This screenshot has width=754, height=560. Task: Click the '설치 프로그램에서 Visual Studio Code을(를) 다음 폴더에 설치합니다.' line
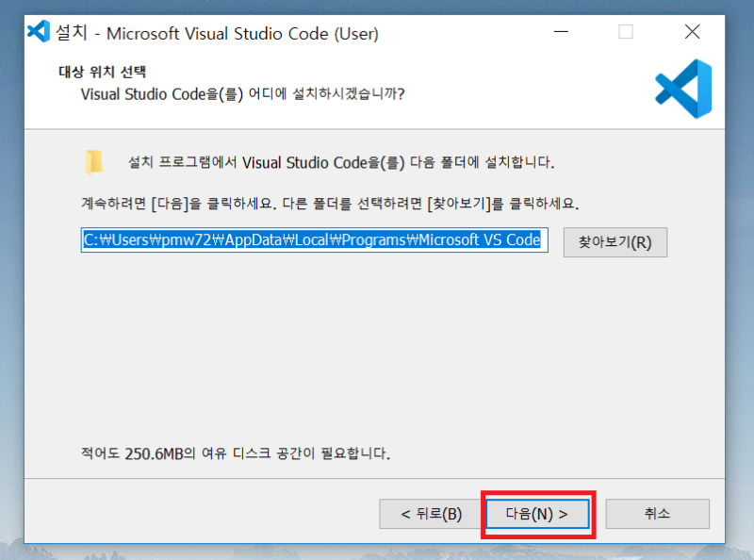pyautogui.click(x=341, y=162)
